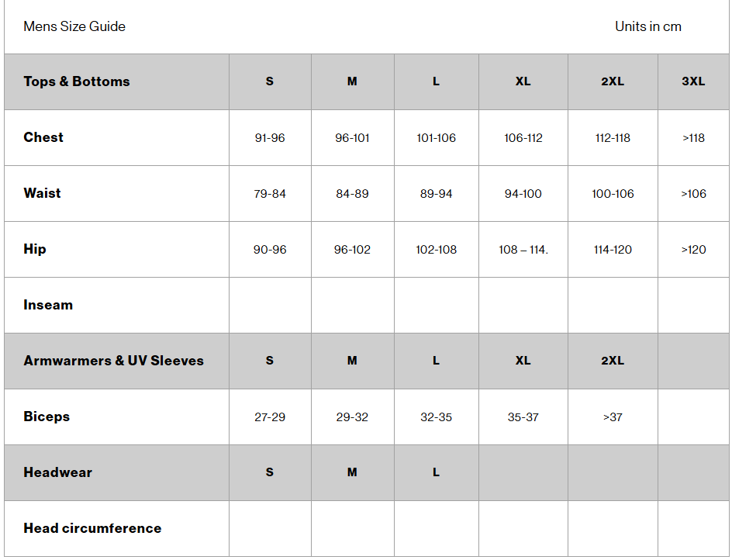Click the >118 chest value
This screenshot has height=560, width=732.
pyautogui.click(x=693, y=138)
